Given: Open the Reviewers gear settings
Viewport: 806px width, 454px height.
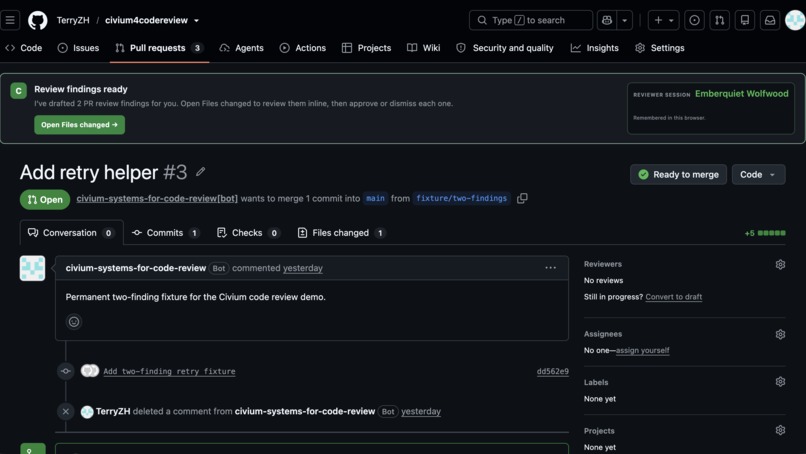Looking at the screenshot, I should (780, 264).
